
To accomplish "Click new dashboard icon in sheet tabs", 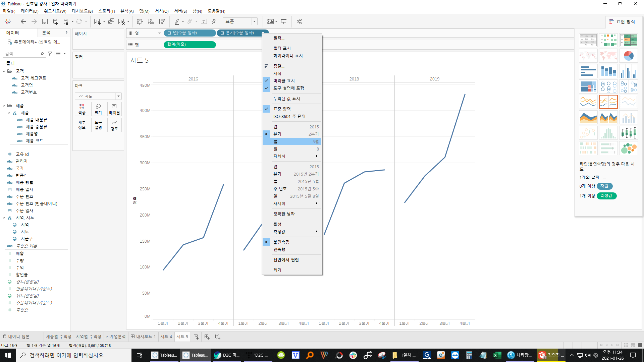I will pos(207,337).
